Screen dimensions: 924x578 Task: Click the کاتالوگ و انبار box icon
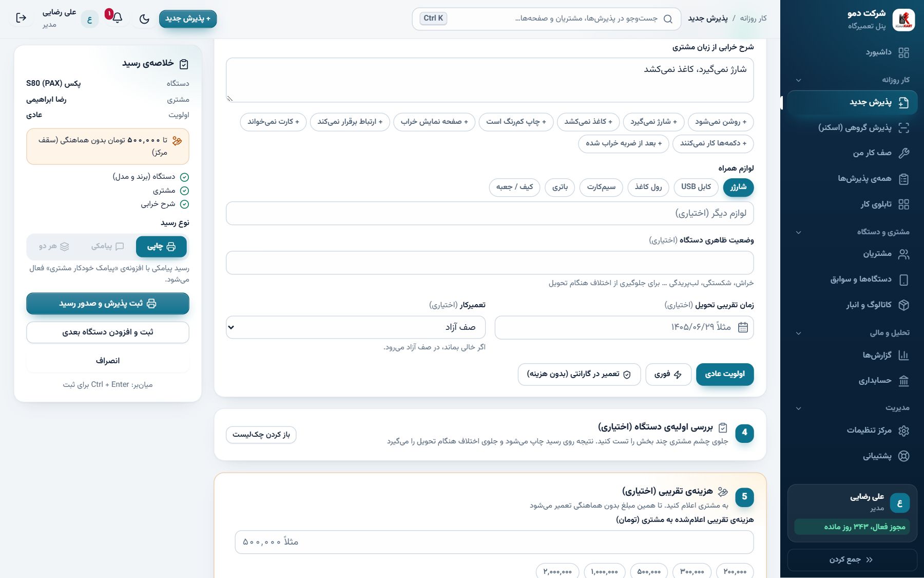point(904,305)
